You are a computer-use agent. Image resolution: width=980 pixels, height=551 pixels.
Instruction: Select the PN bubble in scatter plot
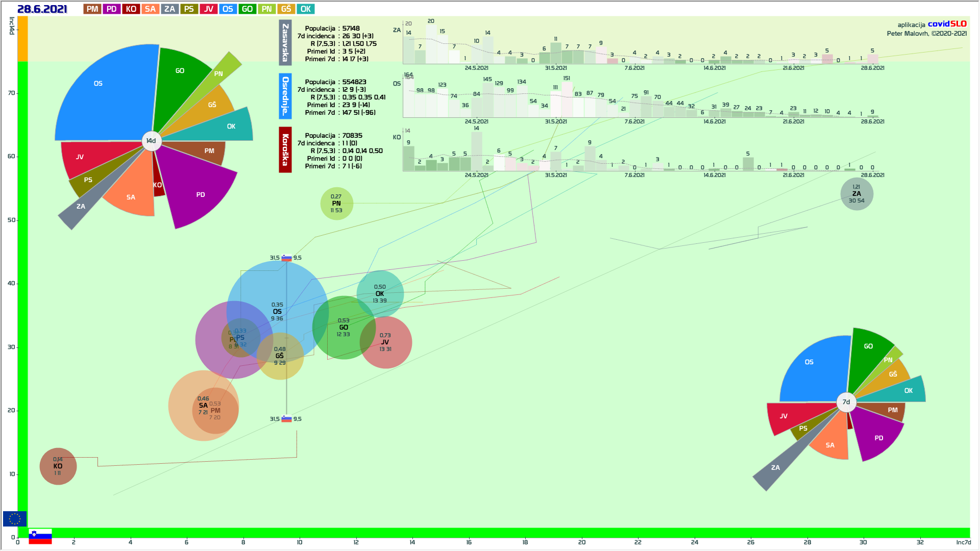coord(336,204)
